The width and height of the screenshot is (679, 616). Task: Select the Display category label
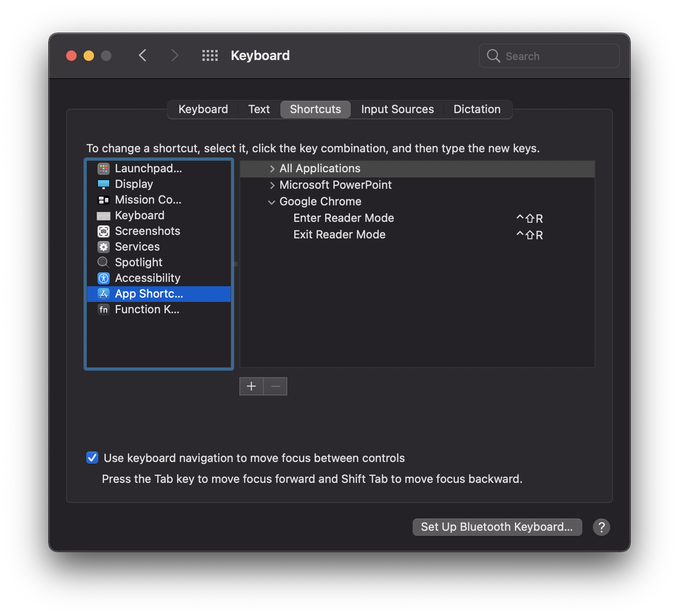tap(134, 184)
